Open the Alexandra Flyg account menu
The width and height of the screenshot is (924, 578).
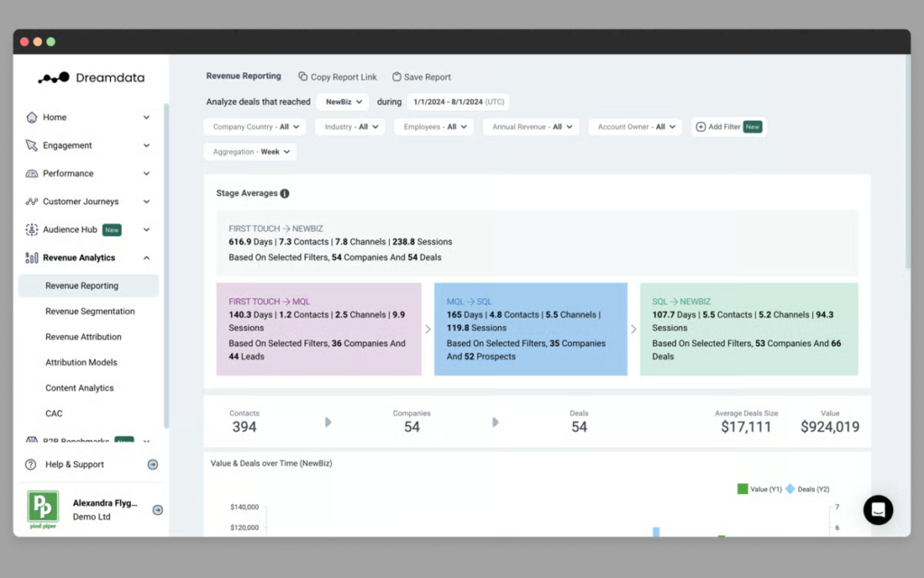point(94,509)
